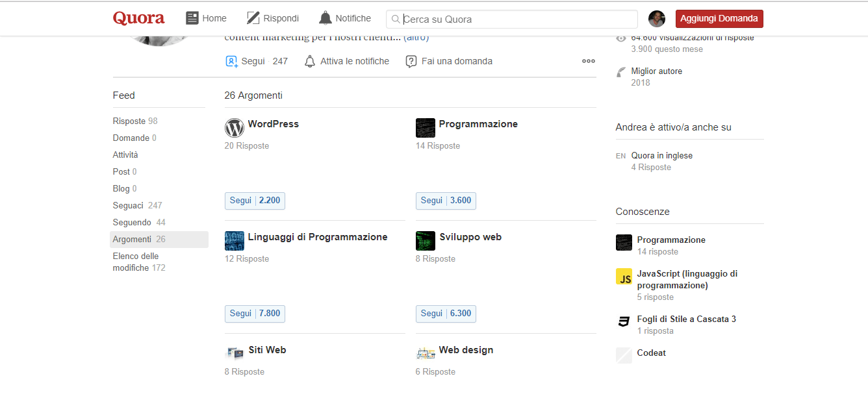Viewport: 868px width, 411px height.
Task: Select Attività in the Feed sidebar
Action: [x=125, y=155]
